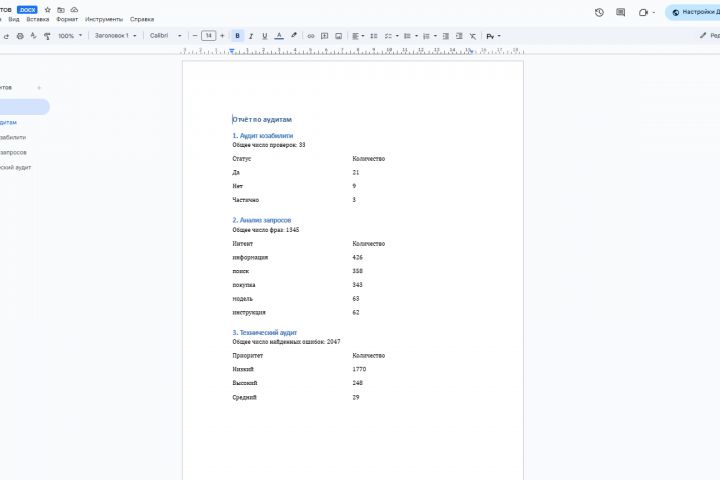The image size is (720, 480).
Task: Toggle underline formatting
Action: (x=264, y=36)
